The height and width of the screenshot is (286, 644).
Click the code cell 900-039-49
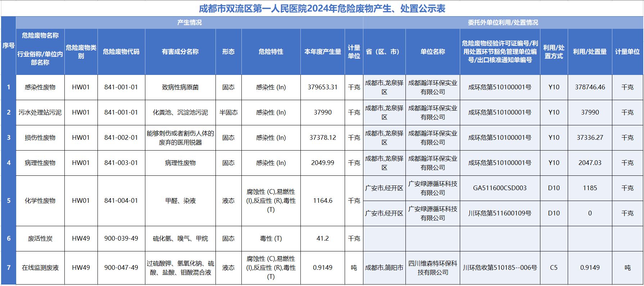coord(121,238)
